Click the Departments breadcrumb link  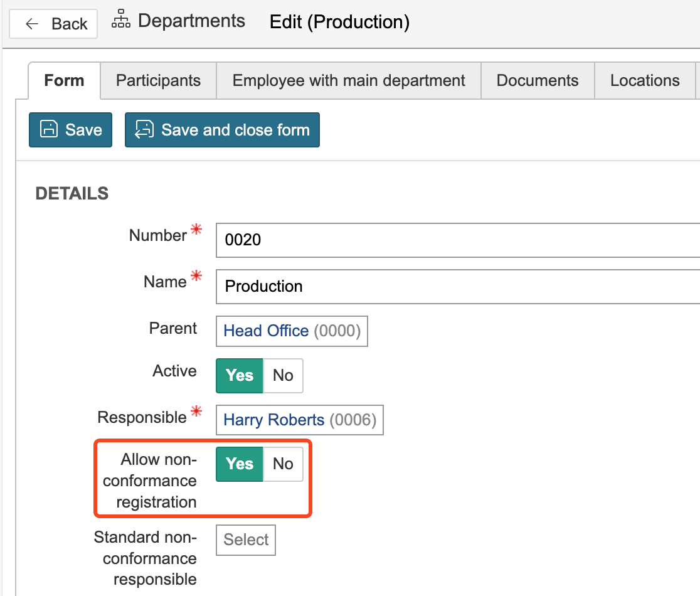191,21
